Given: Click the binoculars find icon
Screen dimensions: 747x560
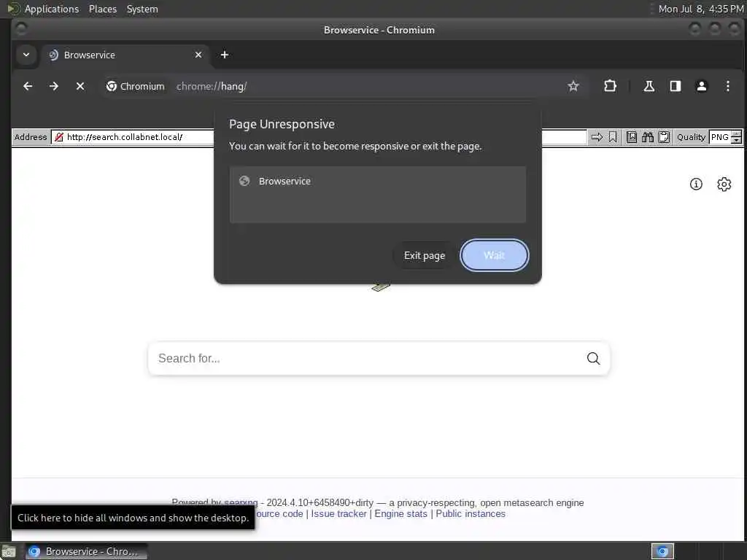Looking at the screenshot, I should 648,137.
